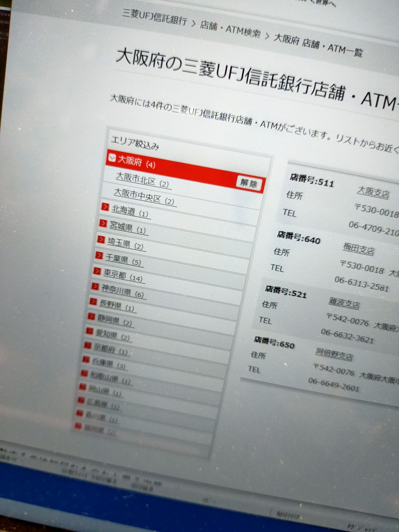Click the 解除 button to clear the area filter
Screen dimensions: 399x532
[249, 183]
